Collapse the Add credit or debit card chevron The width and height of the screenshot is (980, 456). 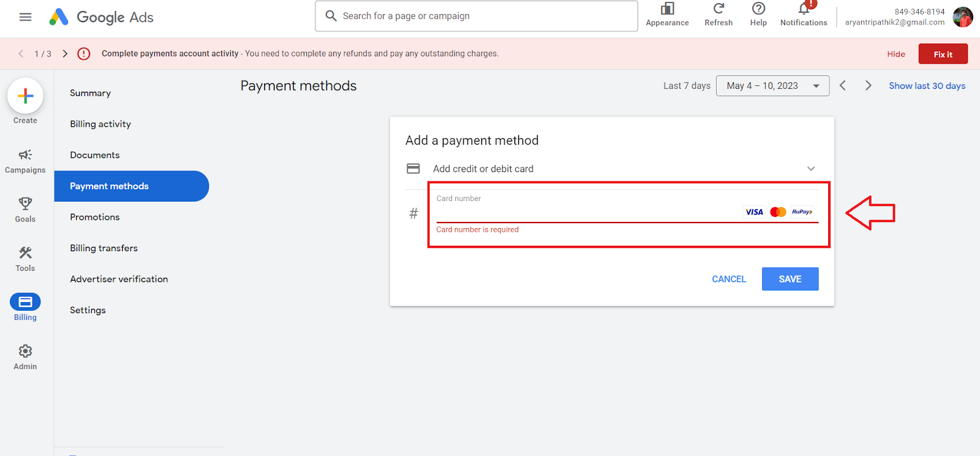(x=811, y=169)
